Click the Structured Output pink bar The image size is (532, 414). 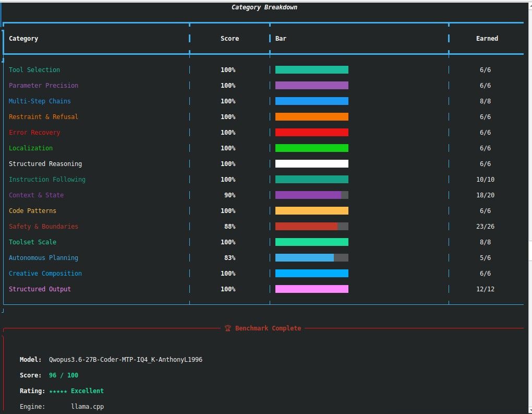coord(311,289)
